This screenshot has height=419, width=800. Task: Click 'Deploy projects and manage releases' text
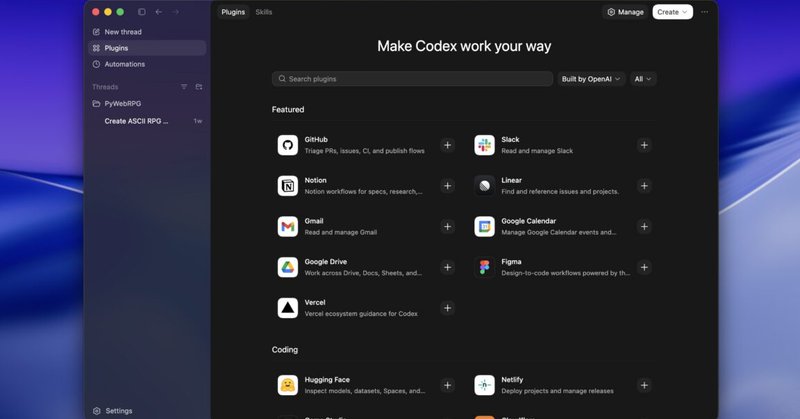tap(557, 391)
